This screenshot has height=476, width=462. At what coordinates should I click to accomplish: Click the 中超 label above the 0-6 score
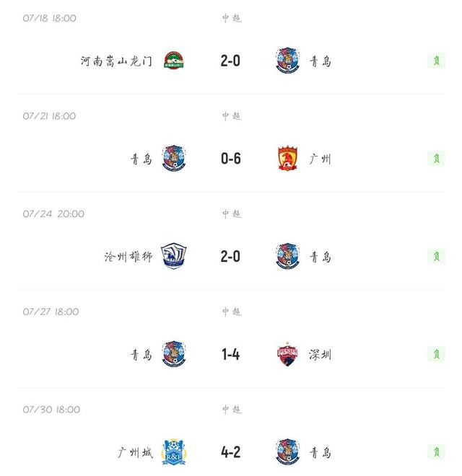(x=231, y=116)
